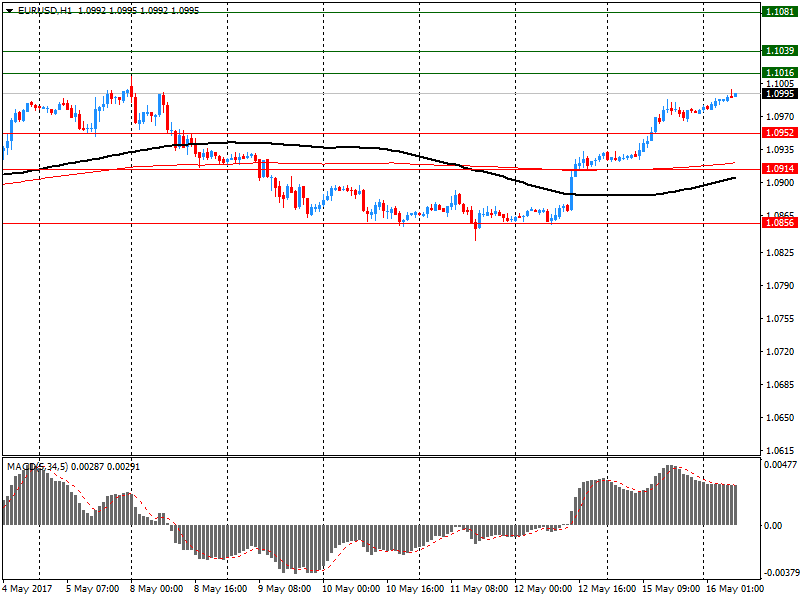Select the 1.1039 green level price label
Image resolution: width=800 pixels, height=600 pixels.
point(780,51)
